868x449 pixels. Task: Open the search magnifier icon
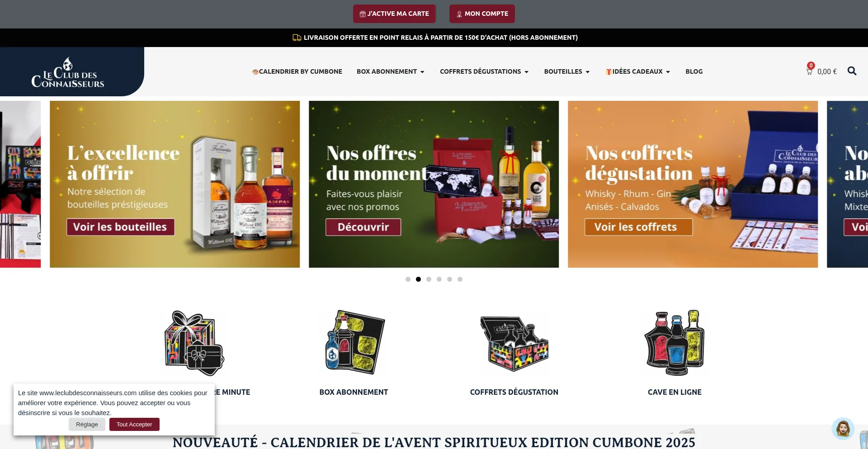(x=852, y=71)
